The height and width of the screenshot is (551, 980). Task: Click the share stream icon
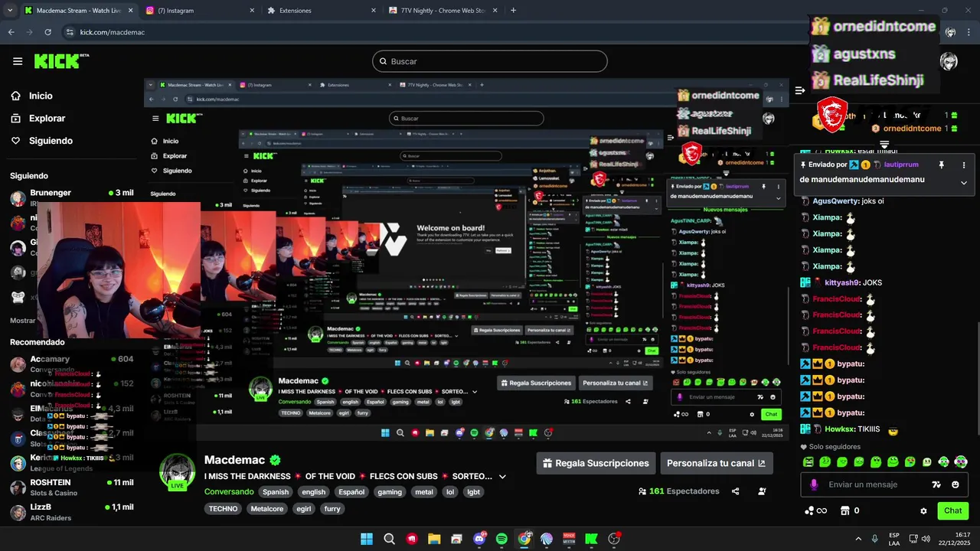tap(736, 491)
